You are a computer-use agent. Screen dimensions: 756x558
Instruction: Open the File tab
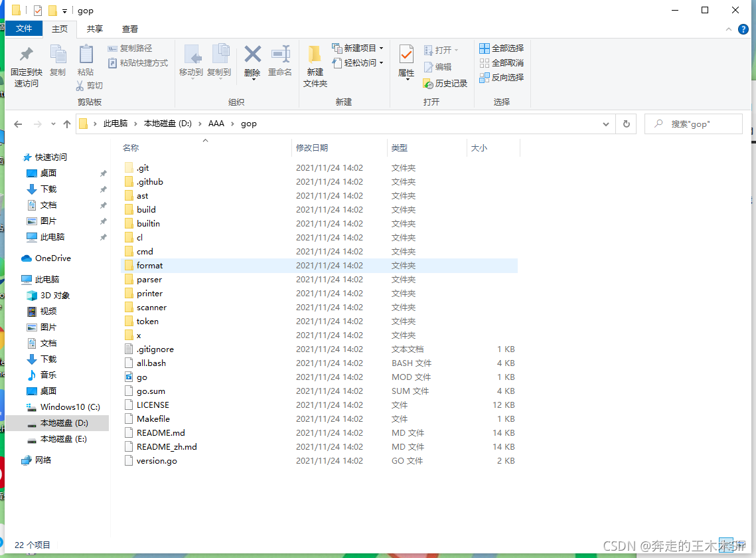coord(24,29)
